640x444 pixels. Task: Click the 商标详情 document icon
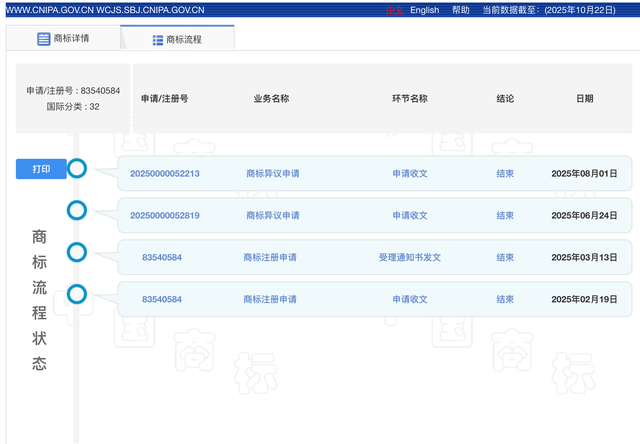point(43,39)
